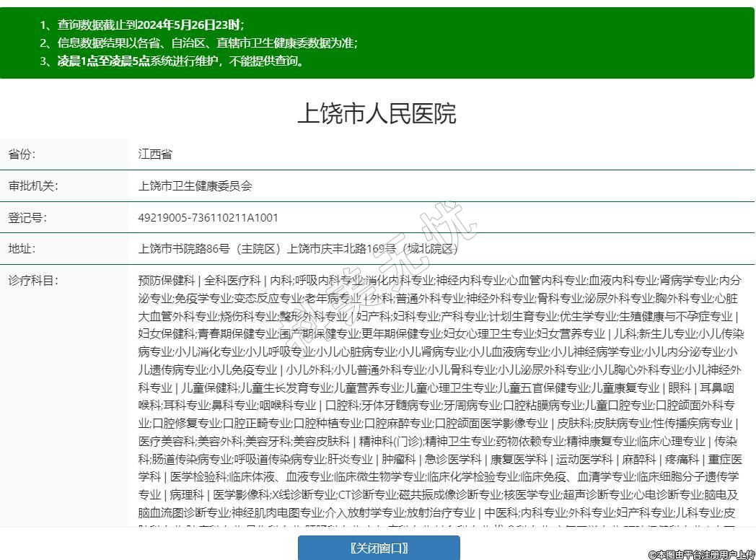The height and width of the screenshot is (560, 756).
Task: Click the 本图由平台注册用户上传 watermark text
Action: [700, 554]
